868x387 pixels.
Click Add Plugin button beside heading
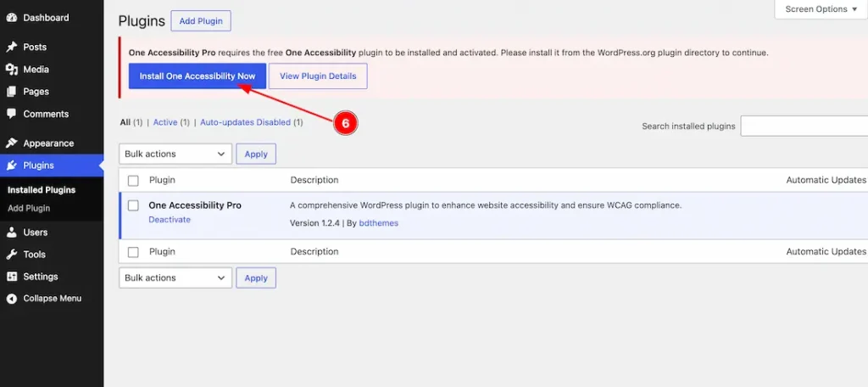[x=201, y=21]
